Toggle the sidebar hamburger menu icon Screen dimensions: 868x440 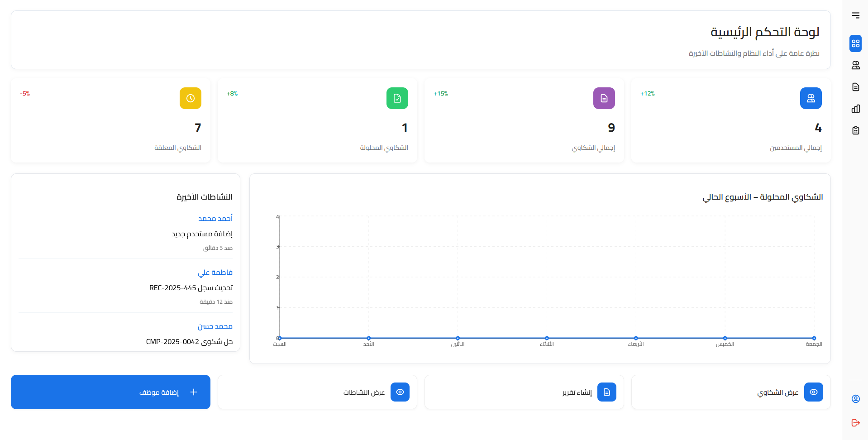point(855,15)
